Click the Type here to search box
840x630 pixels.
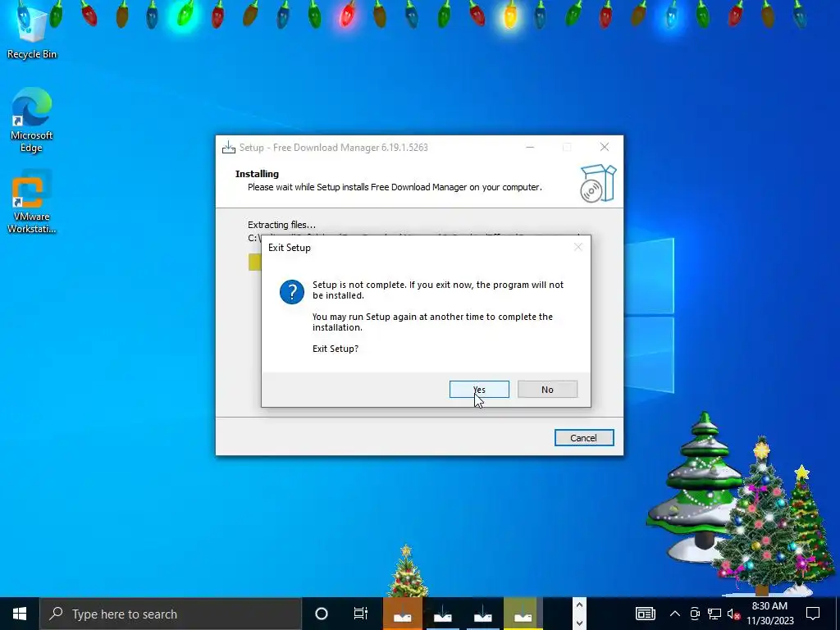pyautogui.click(x=171, y=614)
